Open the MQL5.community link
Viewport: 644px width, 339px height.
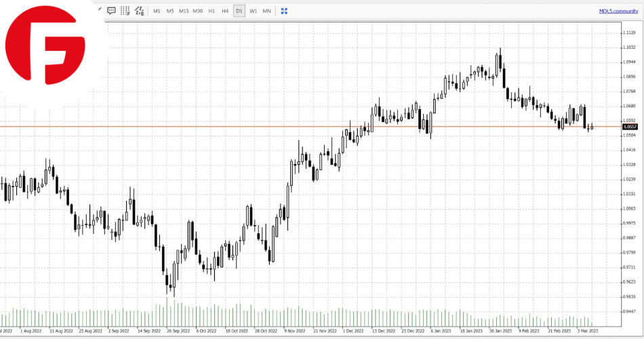pos(617,11)
